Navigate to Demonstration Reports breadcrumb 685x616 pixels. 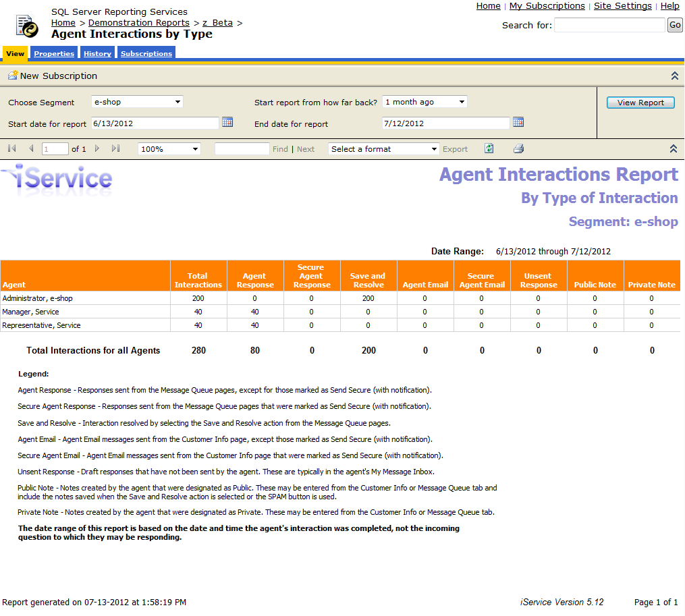[139, 23]
